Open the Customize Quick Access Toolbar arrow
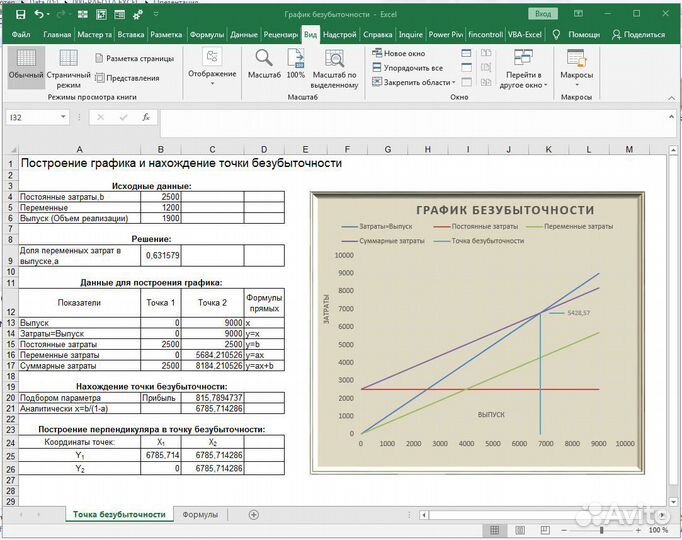The width and height of the screenshot is (682, 540). 156,14
